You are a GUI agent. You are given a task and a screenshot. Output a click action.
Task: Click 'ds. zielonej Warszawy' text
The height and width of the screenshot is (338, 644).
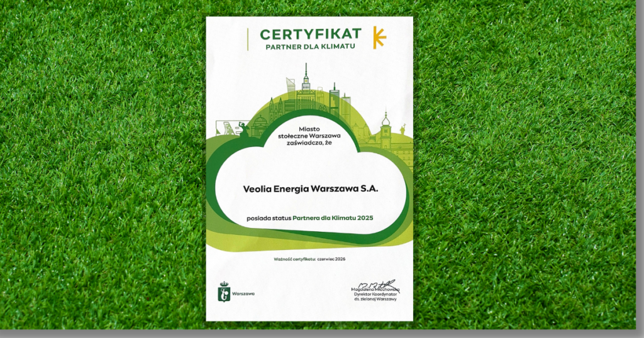point(375,299)
